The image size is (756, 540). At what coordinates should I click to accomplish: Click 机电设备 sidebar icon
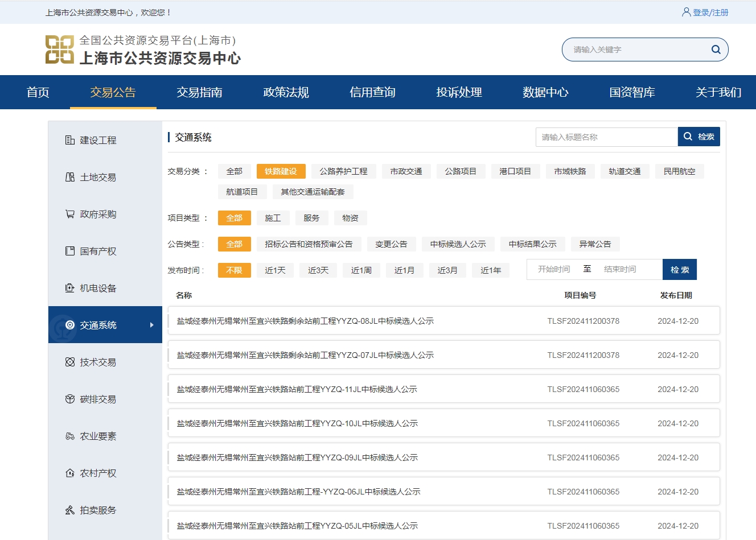tap(70, 288)
